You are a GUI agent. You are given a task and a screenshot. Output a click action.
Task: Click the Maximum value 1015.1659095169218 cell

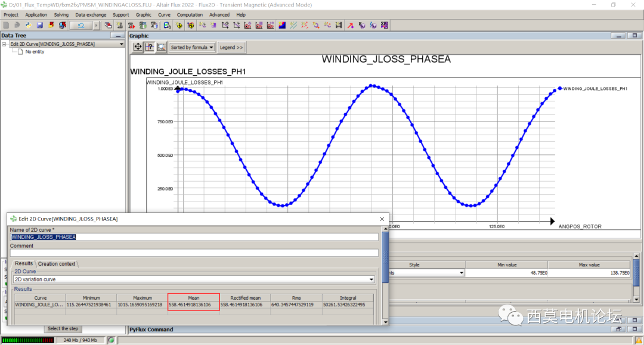[143, 305]
